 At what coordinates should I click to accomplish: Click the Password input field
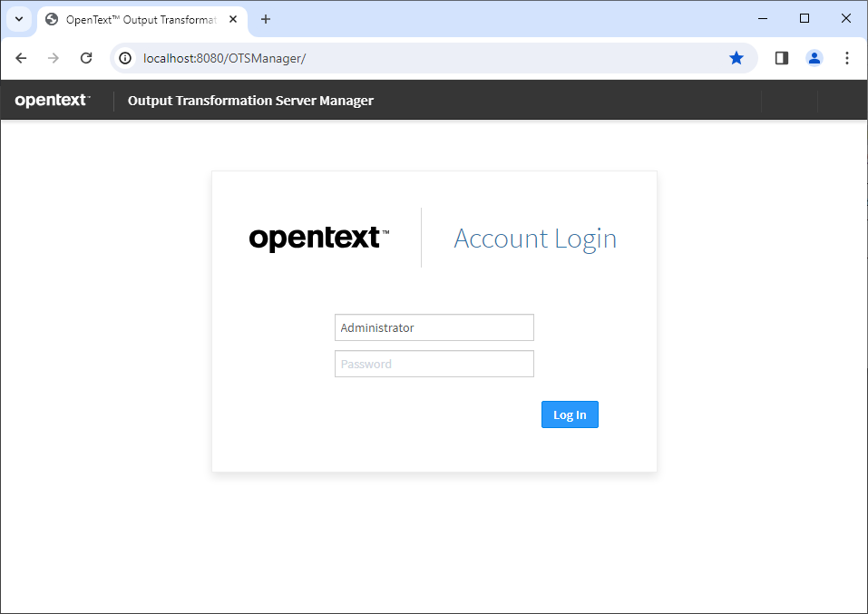[434, 363]
